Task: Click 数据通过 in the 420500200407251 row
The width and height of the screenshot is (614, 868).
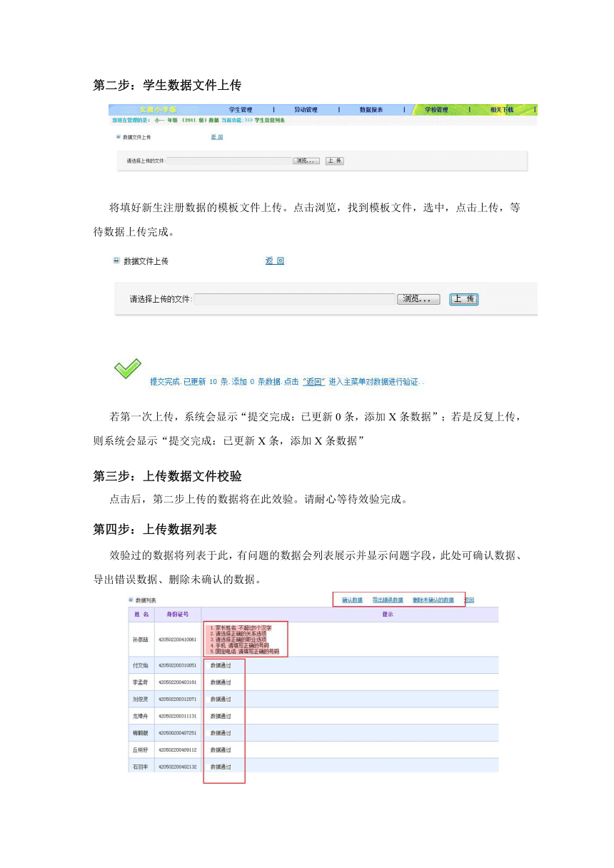Action: [220, 733]
